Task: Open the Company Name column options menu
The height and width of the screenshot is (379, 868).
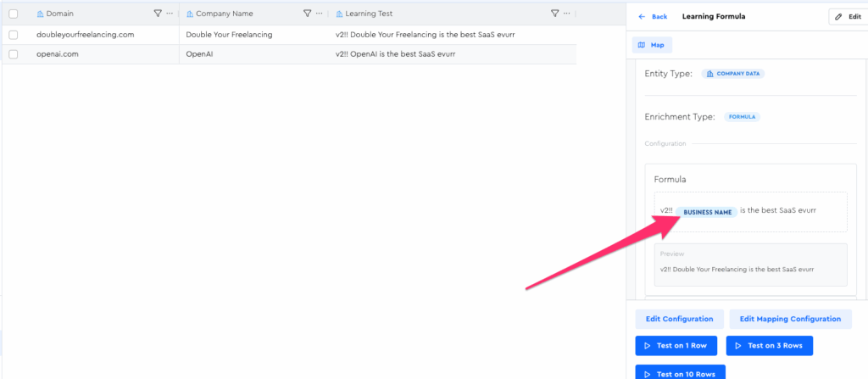Action: click(320, 14)
